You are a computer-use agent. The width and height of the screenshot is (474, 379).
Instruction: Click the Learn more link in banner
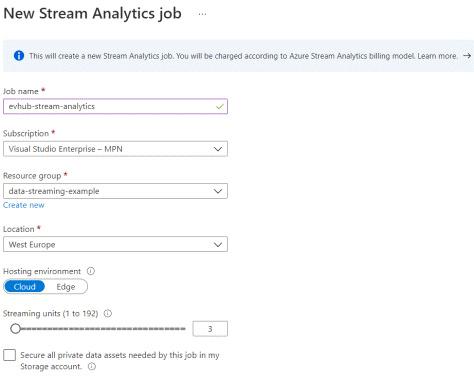(x=437, y=56)
